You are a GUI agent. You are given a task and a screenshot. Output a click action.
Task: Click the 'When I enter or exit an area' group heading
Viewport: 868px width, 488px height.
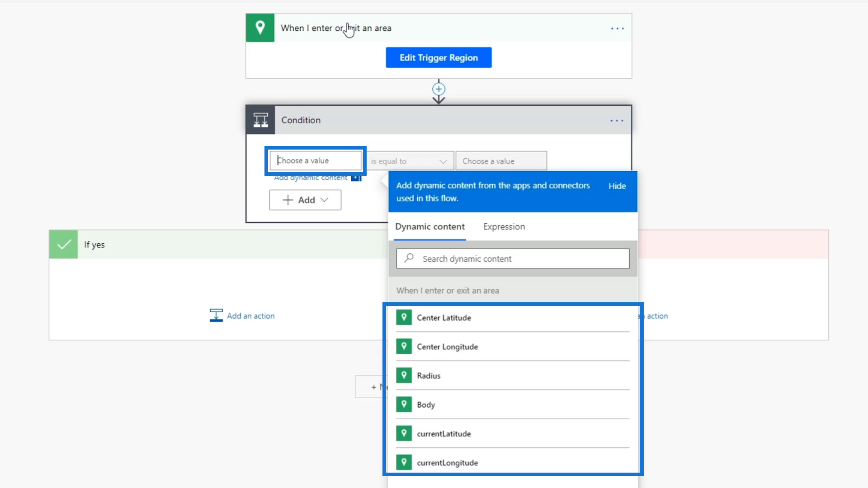click(448, 291)
